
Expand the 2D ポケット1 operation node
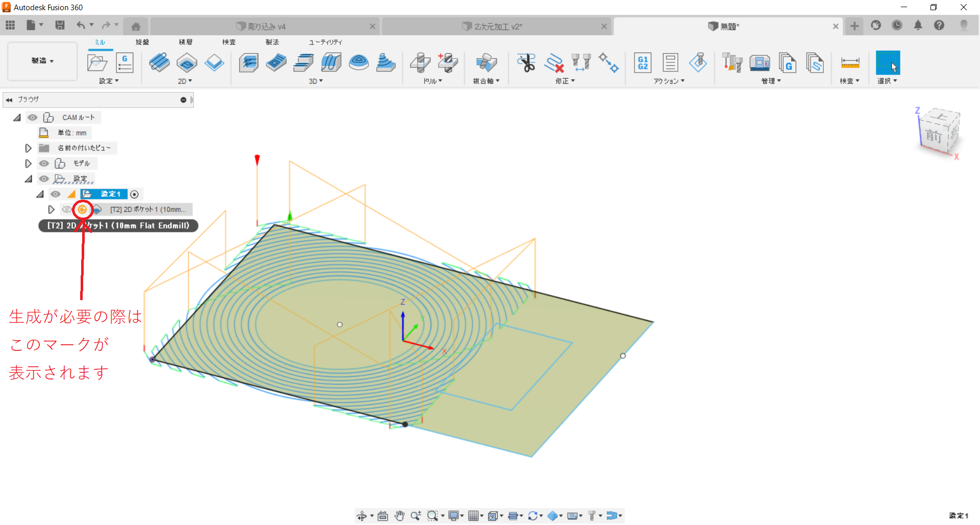coord(51,209)
